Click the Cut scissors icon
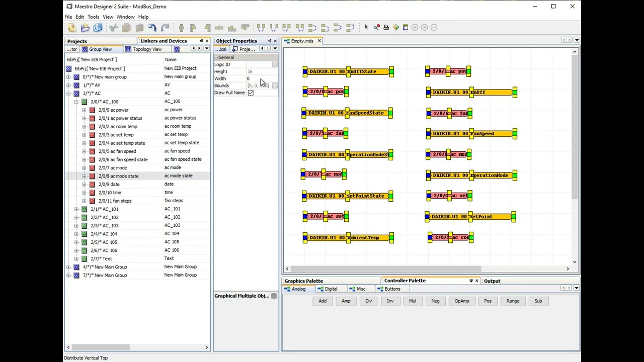Image resolution: width=644 pixels, height=362 pixels. [114, 28]
